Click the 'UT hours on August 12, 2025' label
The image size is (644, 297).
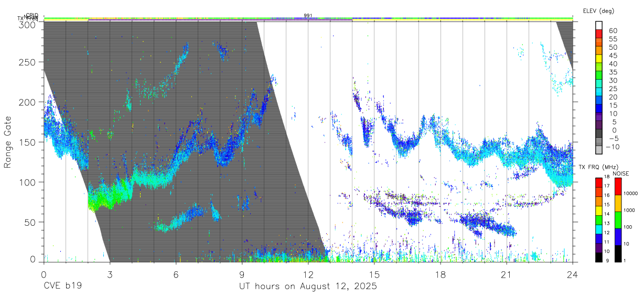308,287
